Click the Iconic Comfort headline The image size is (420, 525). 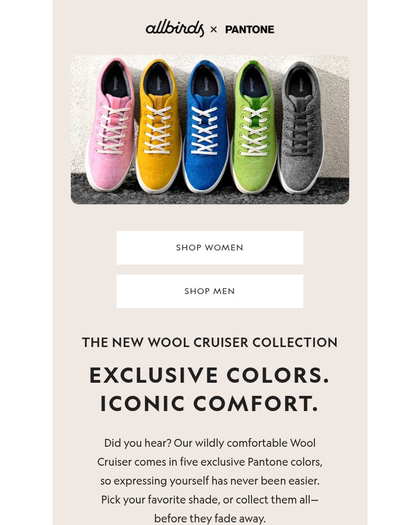point(209,403)
